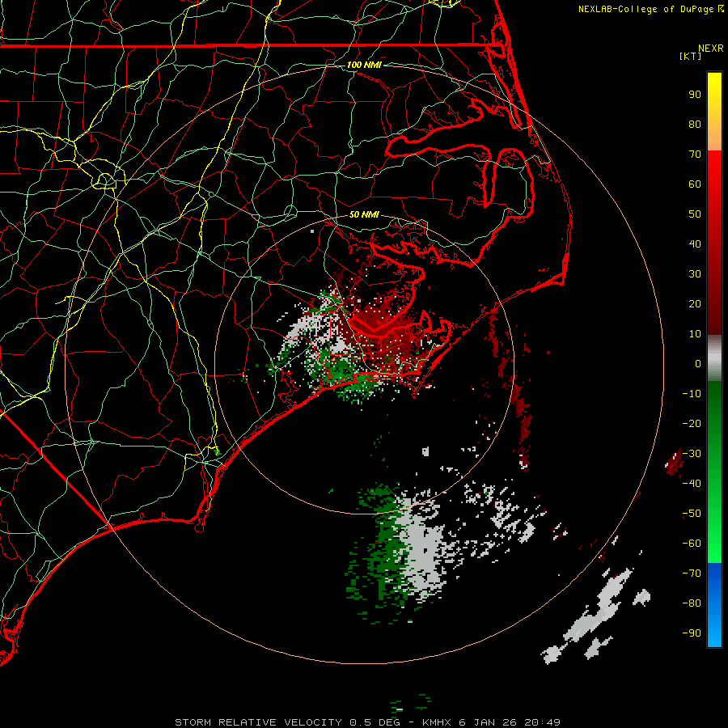728x728 pixels.
Task: Click the KT units label above color scale
Action: [690, 56]
